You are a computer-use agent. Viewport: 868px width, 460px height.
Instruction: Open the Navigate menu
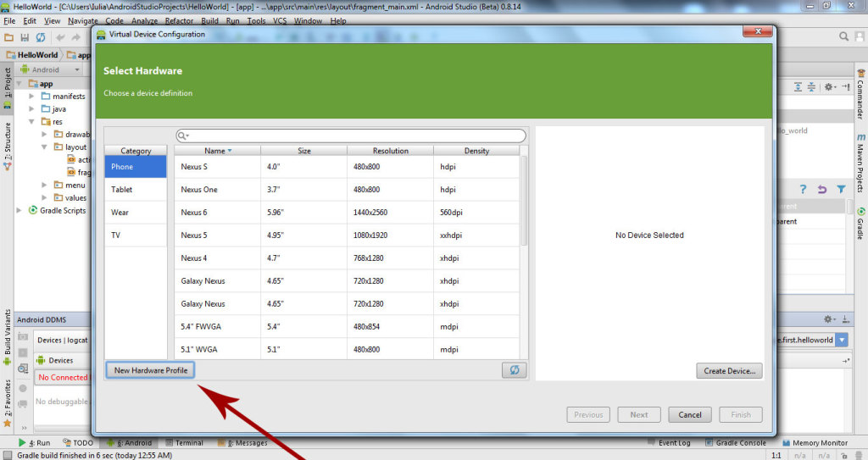click(83, 20)
